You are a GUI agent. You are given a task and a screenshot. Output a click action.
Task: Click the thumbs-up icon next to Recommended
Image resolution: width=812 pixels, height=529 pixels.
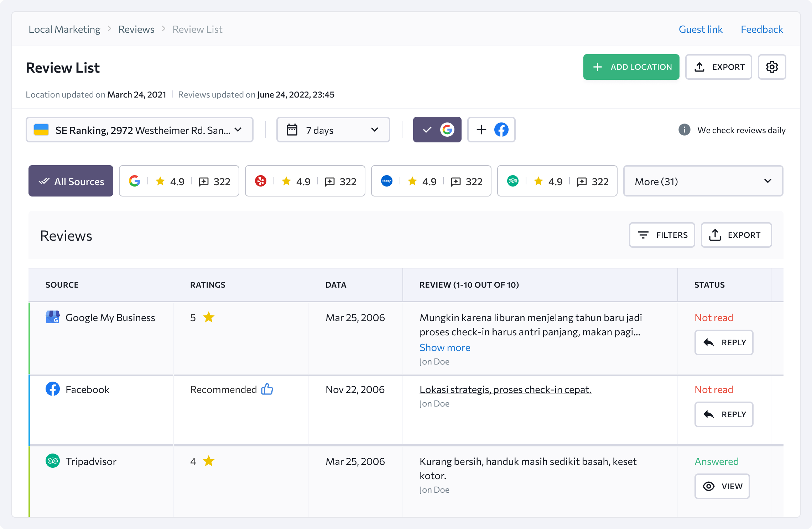[x=267, y=389]
